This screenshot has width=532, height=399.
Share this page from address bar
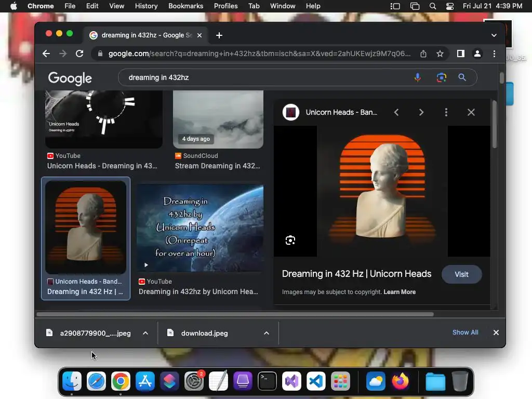pyautogui.click(x=423, y=54)
